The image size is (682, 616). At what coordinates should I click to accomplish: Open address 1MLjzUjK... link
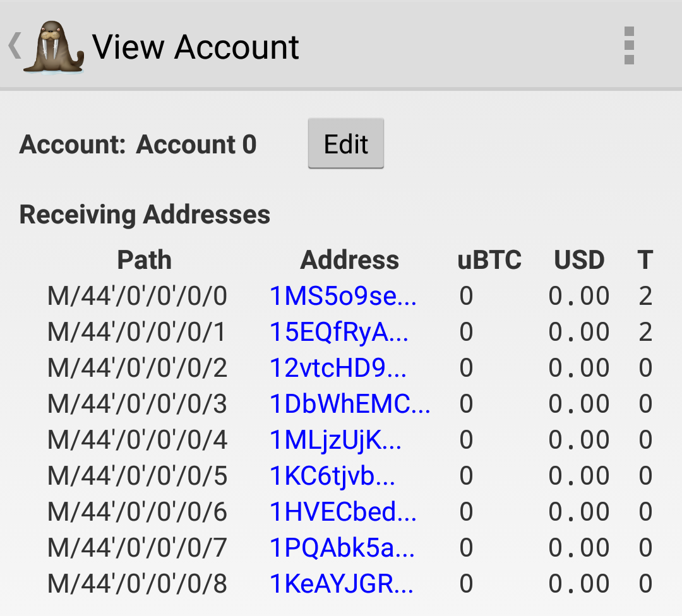coord(335,440)
